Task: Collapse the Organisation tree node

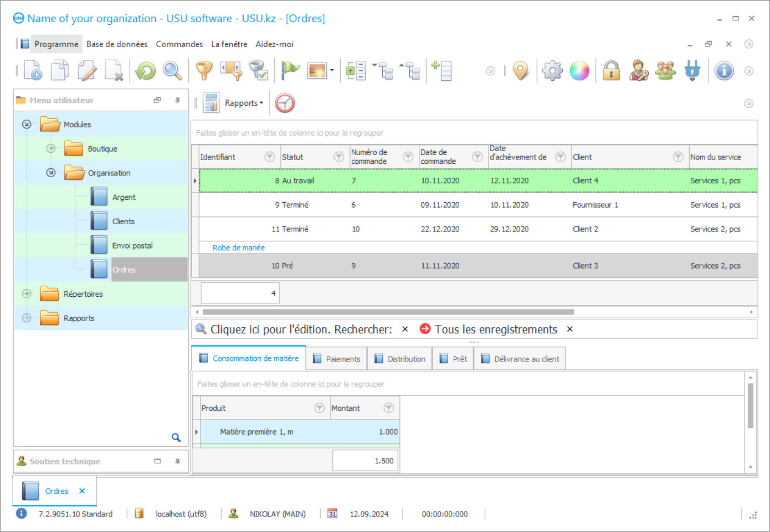Action: [x=51, y=173]
